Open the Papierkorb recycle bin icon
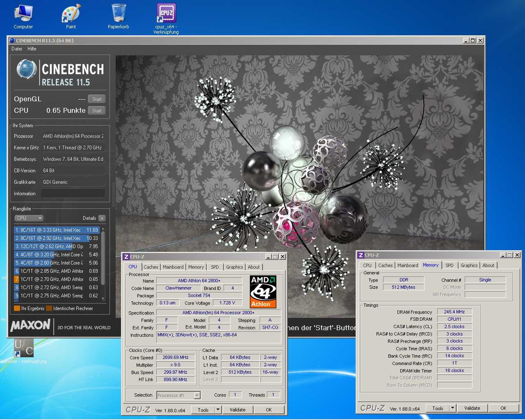Screen dimensions: 525x420 pyautogui.click(x=119, y=16)
